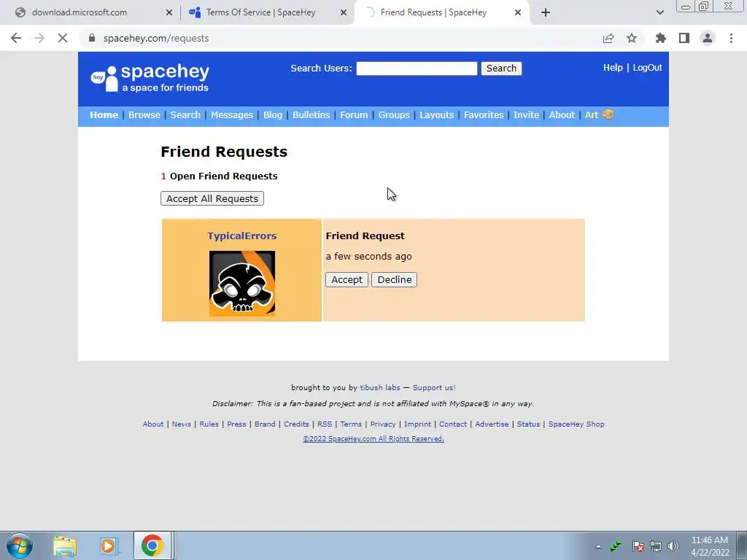Close the Friend Requests tab
Image resolution: width=747 pixels, height=560 pixels.
click(x=518, y=13)
